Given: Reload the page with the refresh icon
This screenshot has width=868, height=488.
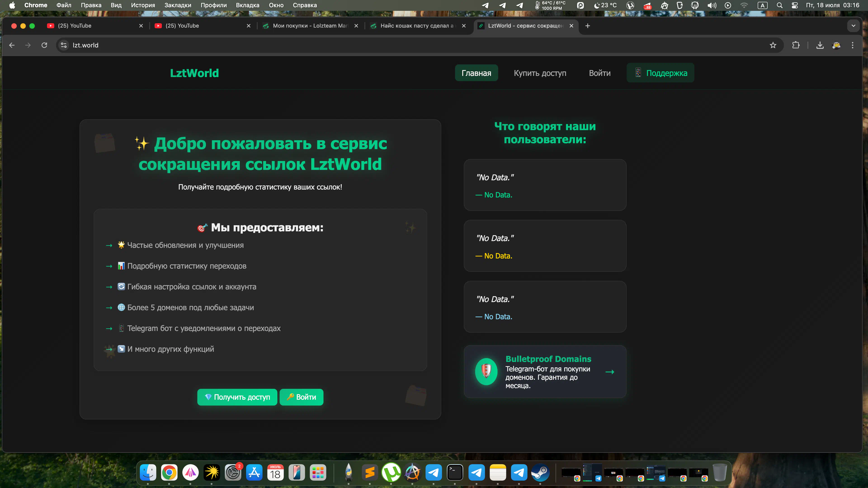Looking at the screenshot, I should 44,45.
